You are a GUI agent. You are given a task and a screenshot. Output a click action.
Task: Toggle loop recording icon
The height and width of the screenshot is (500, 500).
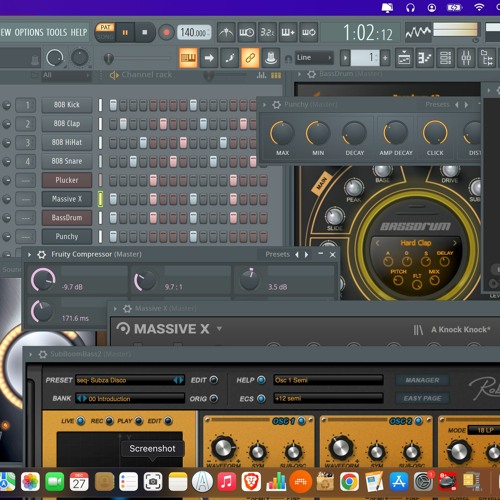[309, 32]
